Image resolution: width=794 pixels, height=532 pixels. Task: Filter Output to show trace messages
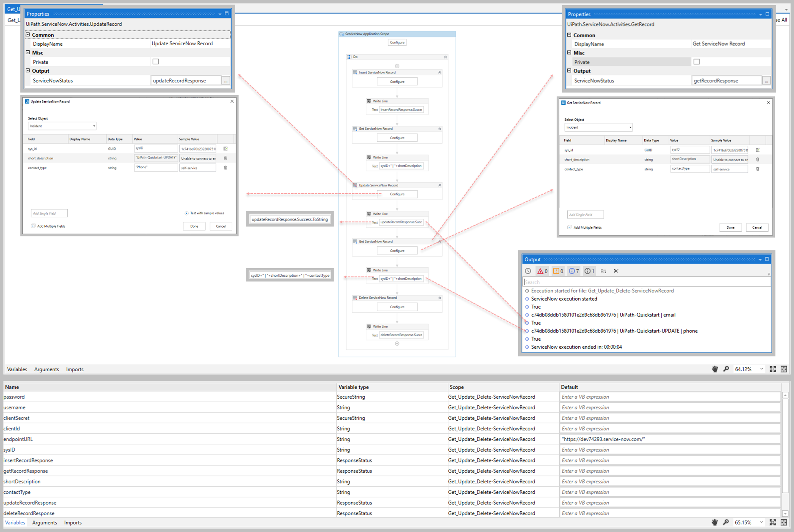click(x=589, y=271)
